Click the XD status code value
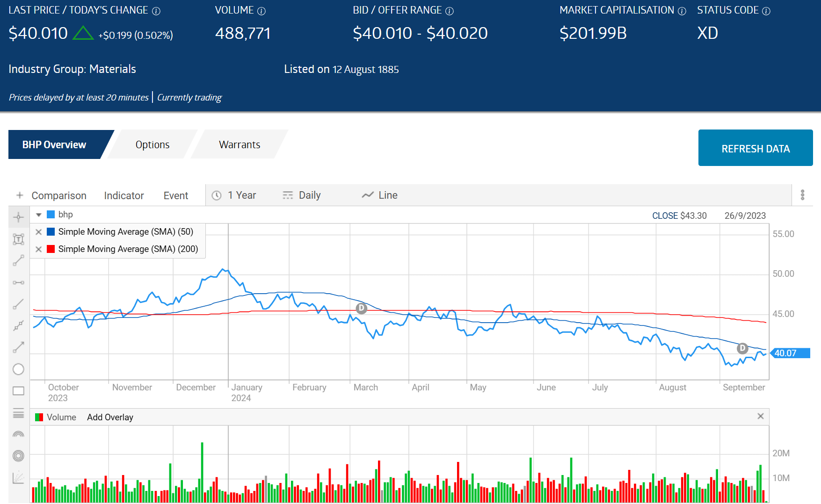821x504 pixels. click(x=707, y=33)
